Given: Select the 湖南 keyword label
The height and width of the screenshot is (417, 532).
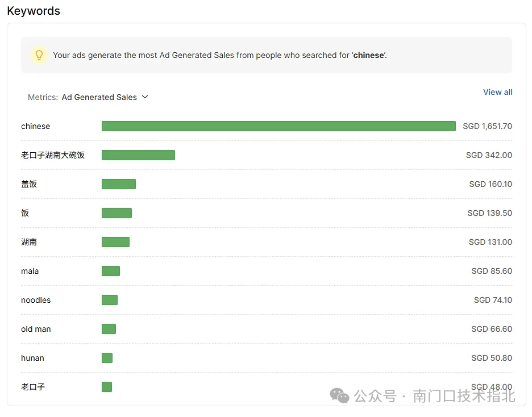Looking at the screenshot, I should (x=29, y=242).
